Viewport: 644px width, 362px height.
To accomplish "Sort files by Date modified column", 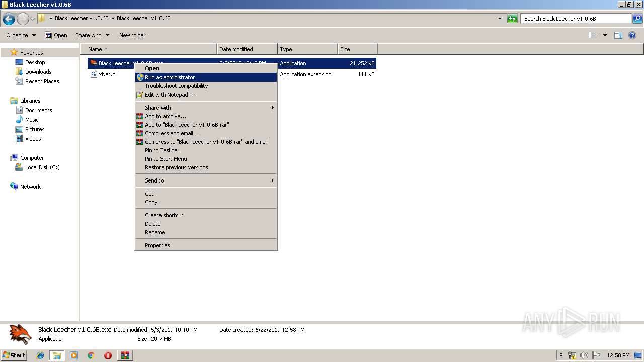I will pos(247,49).
